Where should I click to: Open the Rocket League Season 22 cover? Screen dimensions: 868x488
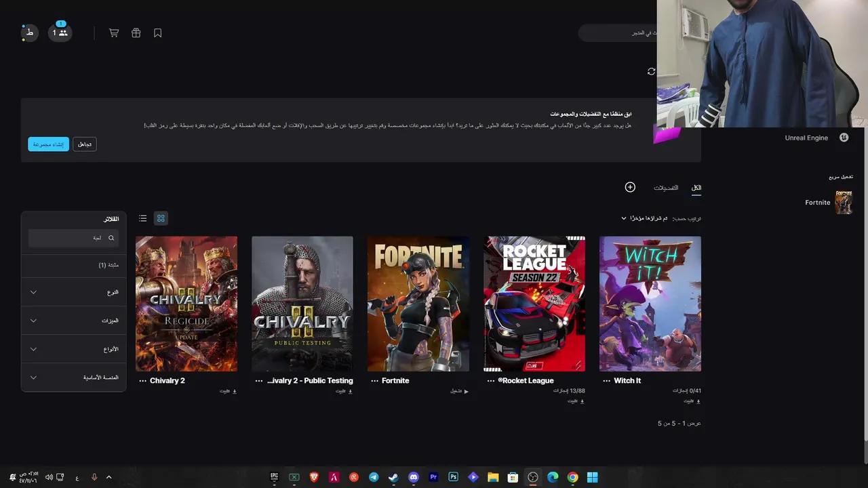[534, 304]
